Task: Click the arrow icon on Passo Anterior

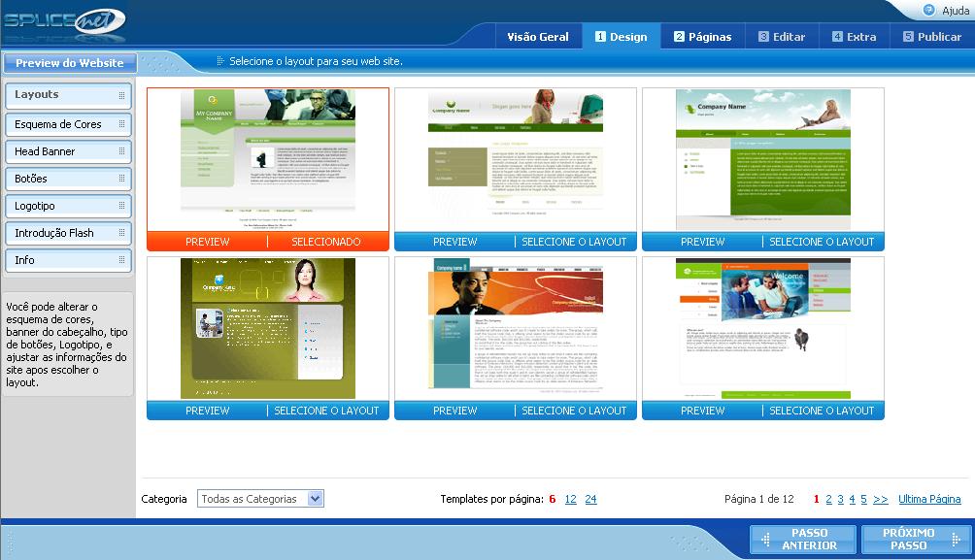Action: coord(766,539)
